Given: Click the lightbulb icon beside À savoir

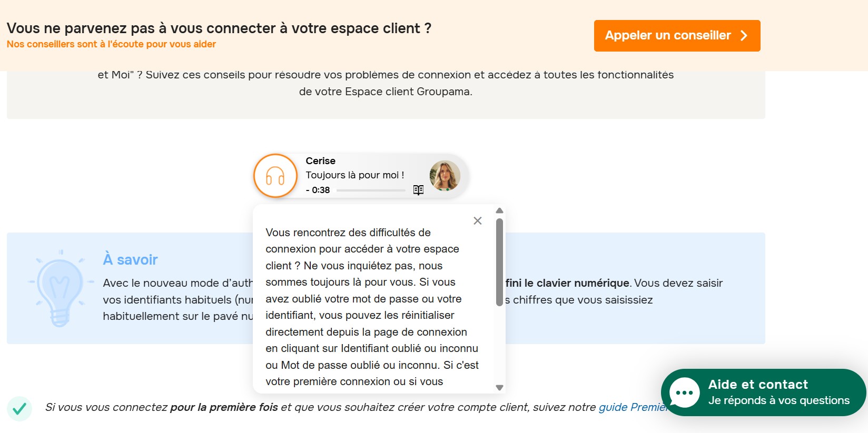Looking at the screenshot, I should pyautogui.click(x=60, y=287).
